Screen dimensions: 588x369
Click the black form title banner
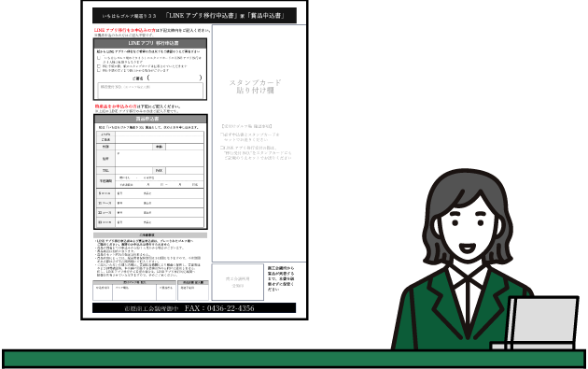pyautogui.click(x=194, y=16)
